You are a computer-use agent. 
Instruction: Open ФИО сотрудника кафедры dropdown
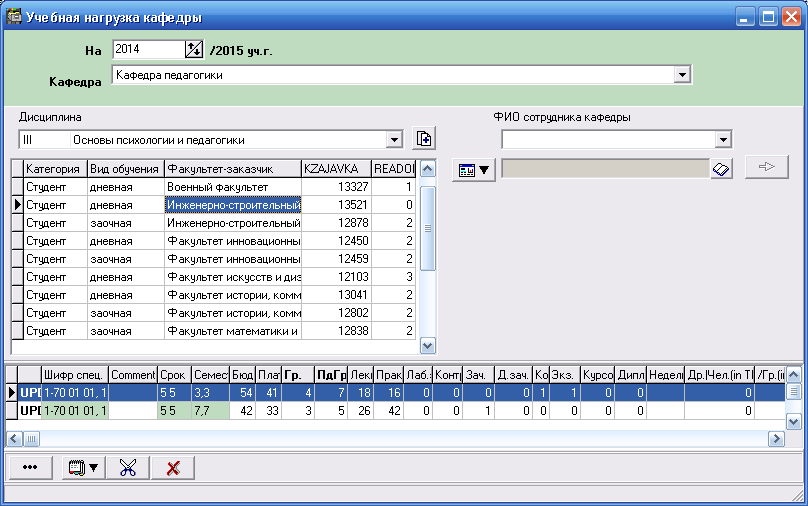723,140
